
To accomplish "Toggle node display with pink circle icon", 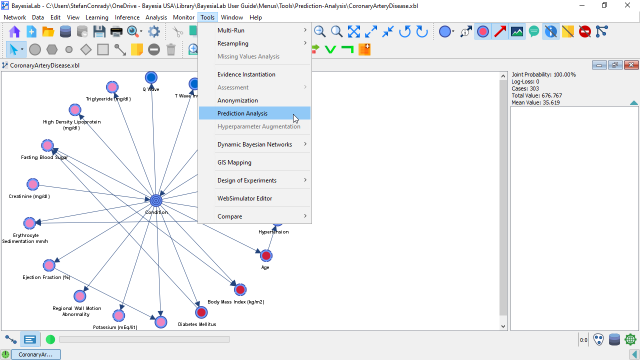I will coord(483,31).
